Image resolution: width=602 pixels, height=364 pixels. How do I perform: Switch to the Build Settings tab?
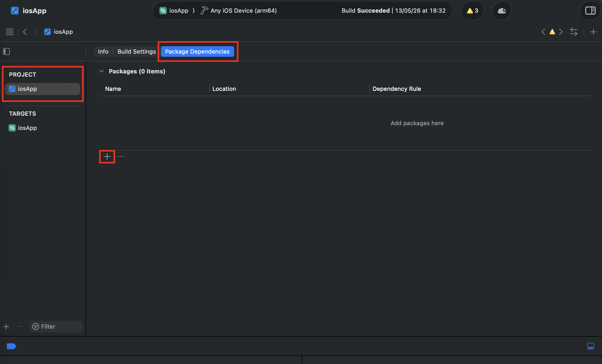point(137,52)
